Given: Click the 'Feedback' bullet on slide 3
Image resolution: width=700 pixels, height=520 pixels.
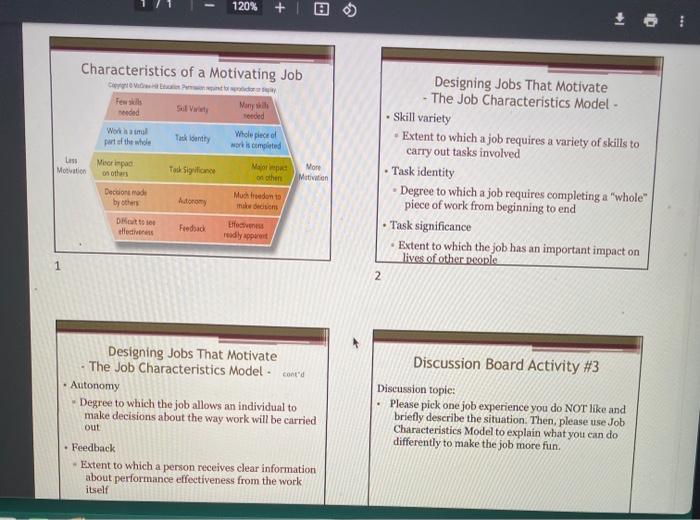Looking at the screenshot, I should (x=93, y=447).
